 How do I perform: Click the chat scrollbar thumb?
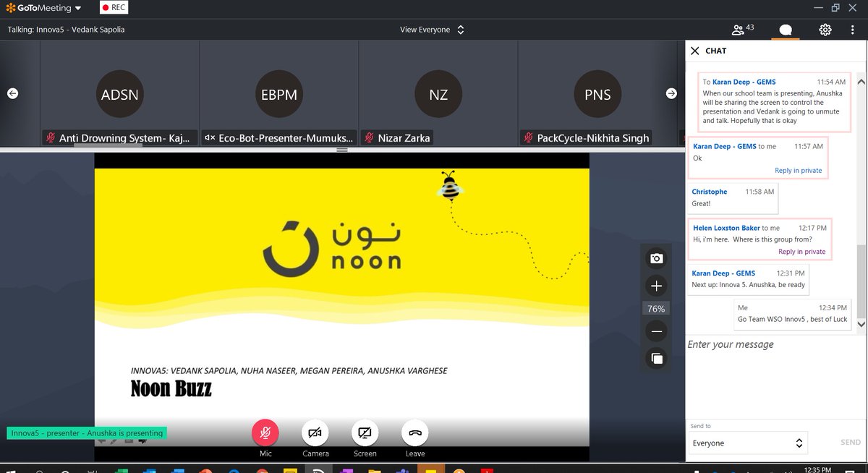coord(861,281)
